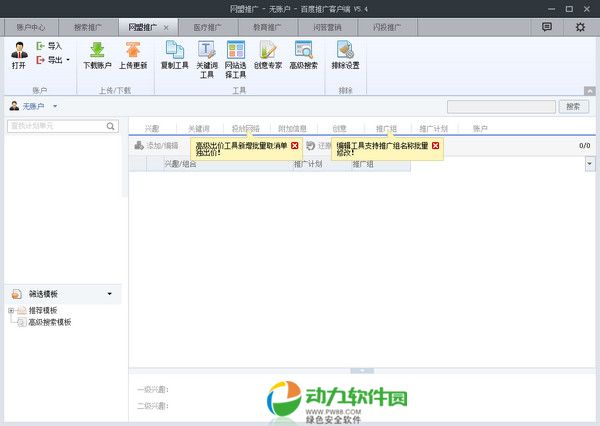This screenshot has width=600, height=426.
Task: Click the 还原 restore icon
Action: 310,145
